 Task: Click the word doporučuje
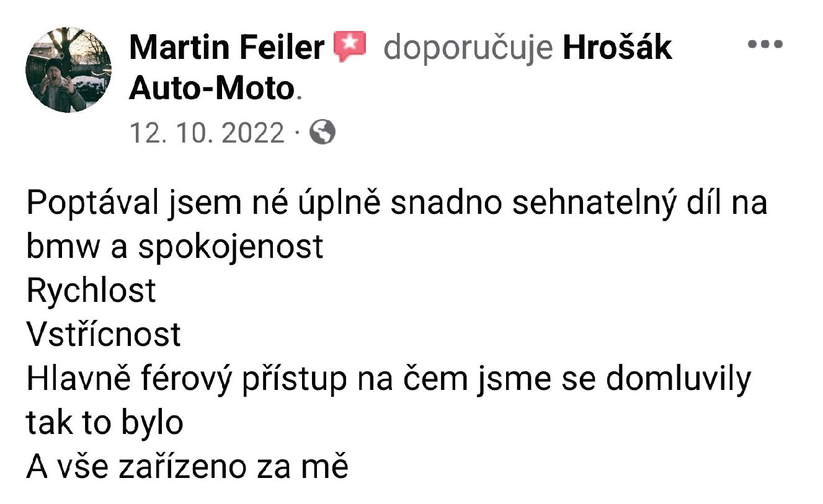point(468,48)
